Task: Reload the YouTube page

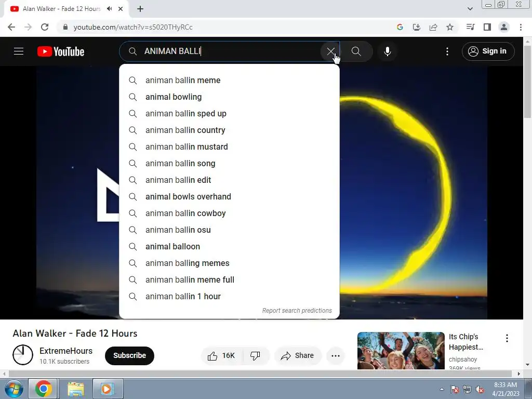Action: point(45,27)
